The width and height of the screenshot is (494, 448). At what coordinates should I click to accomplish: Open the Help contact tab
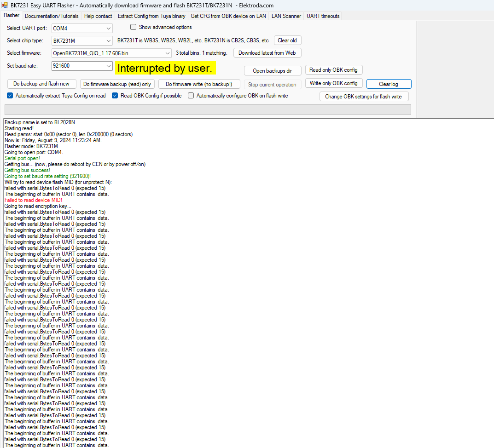98,16
